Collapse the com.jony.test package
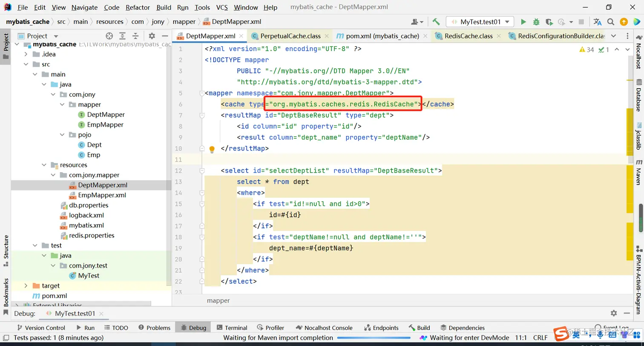644x346 pixels. point(53,265)
